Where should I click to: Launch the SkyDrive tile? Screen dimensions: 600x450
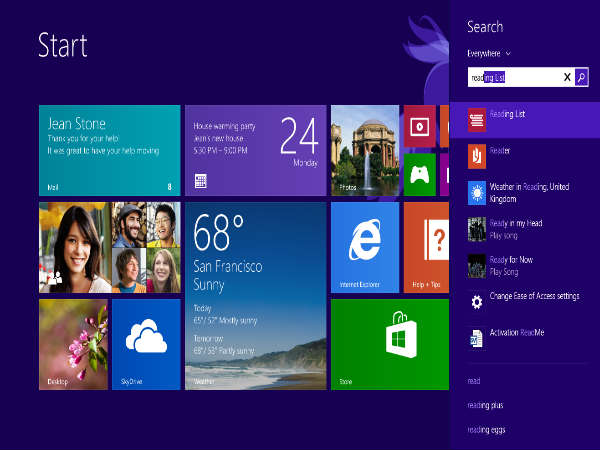tap(146, 343)
